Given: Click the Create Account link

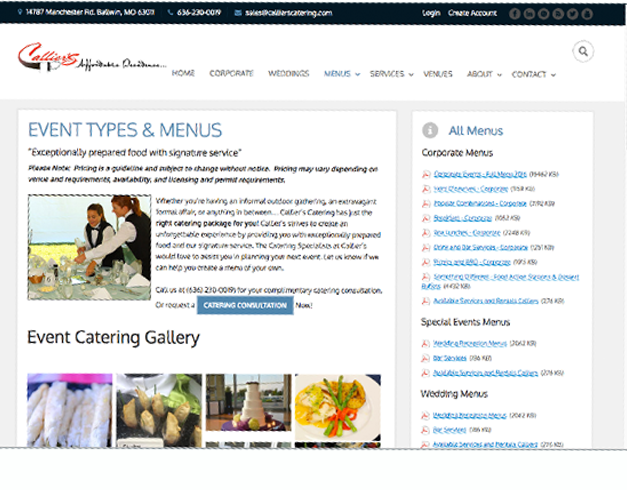Looking at the screenshot, I should (472, 13).
